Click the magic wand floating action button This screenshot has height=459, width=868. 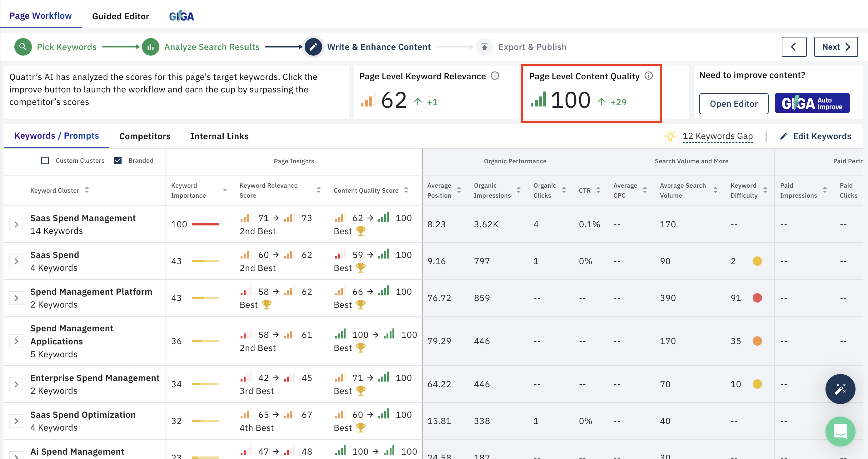click(841, 389)
